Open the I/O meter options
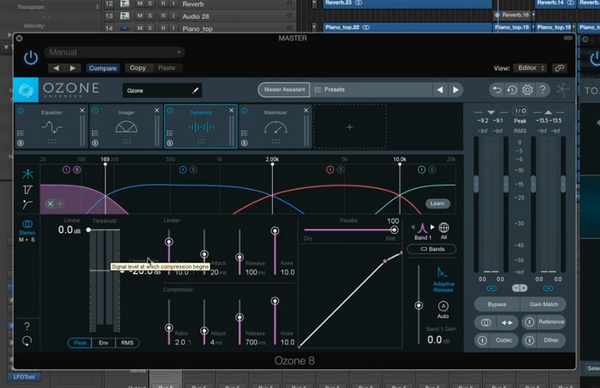 520,111
